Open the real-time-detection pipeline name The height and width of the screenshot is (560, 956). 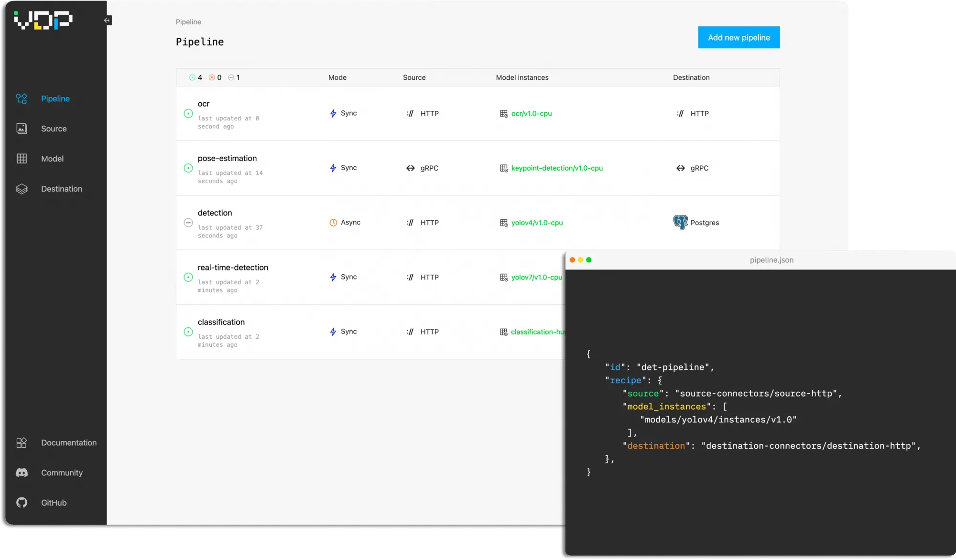[x=233, y=267]
